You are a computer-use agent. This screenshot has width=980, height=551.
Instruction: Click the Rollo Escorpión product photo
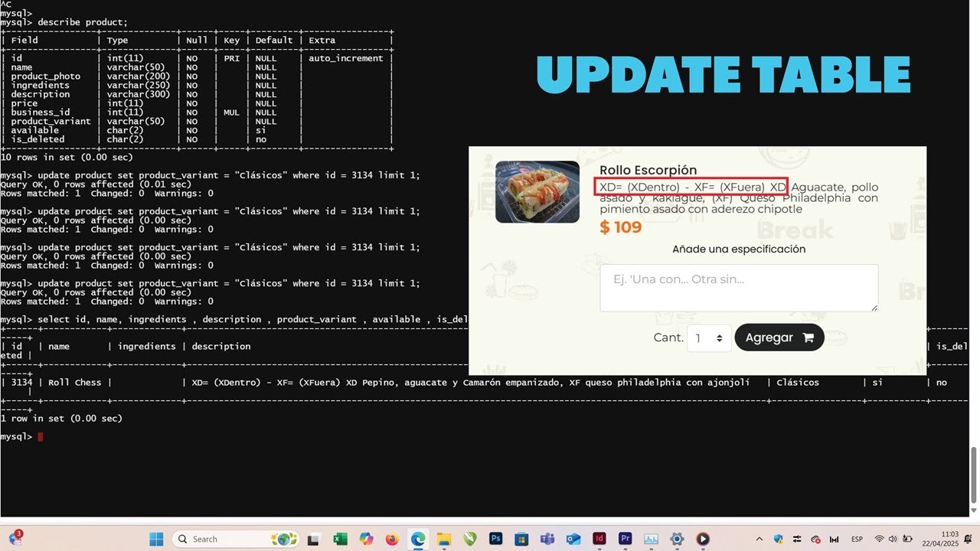point(537,191)
